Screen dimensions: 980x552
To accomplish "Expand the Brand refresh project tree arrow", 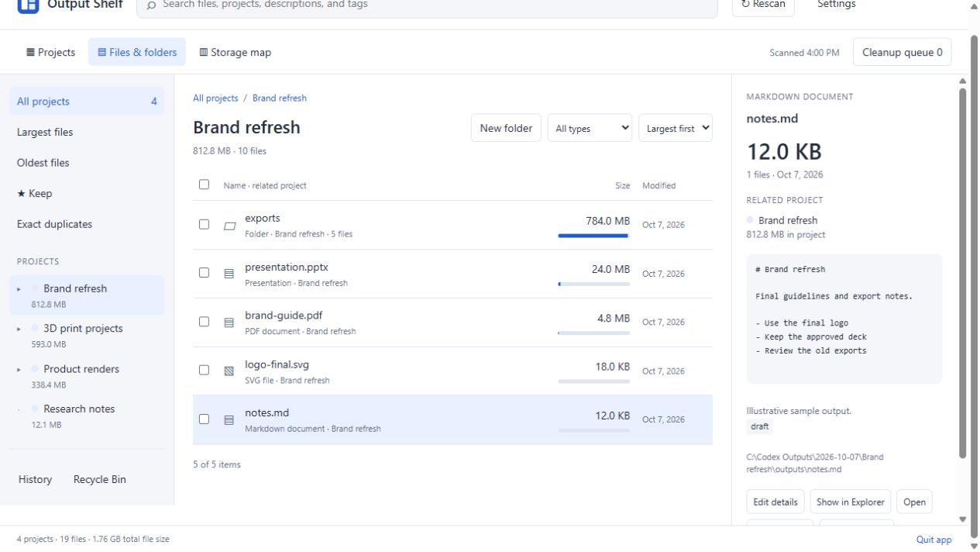I will click(x=19, y=289).
